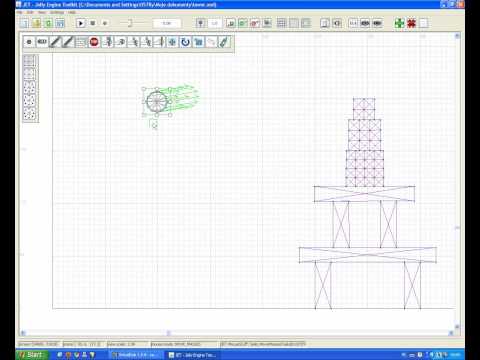Screen dimensions: 480x360
Task: Click the New document icon in top toolbar
Action: pyautogui.click(x=24, y=23)
